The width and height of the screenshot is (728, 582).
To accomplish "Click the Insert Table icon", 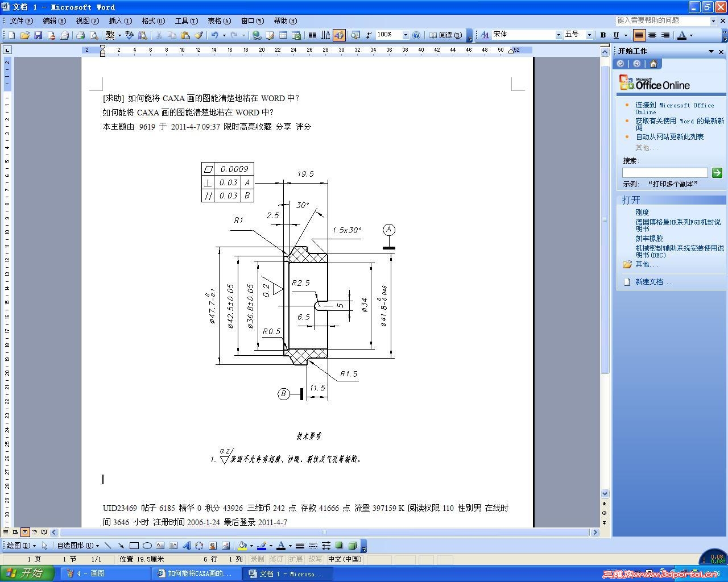I will click(x=283, y=35).
